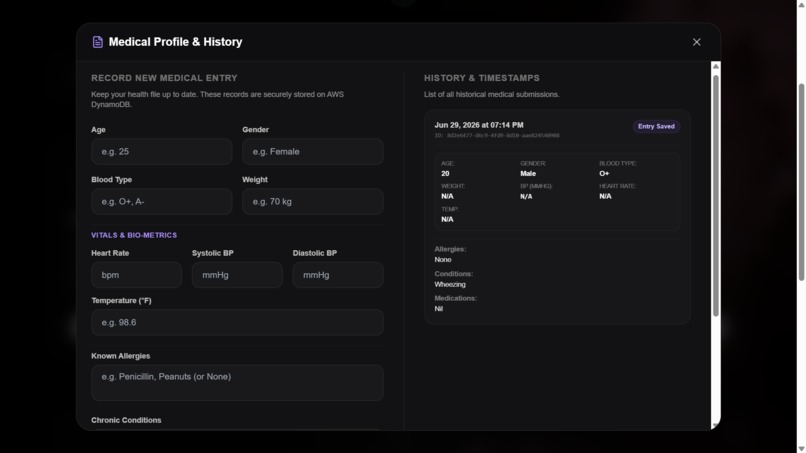Click the 'VITALS & BIO-METRICS' section heading
This screenshot has width=806, height=453.
pos(134,235)
